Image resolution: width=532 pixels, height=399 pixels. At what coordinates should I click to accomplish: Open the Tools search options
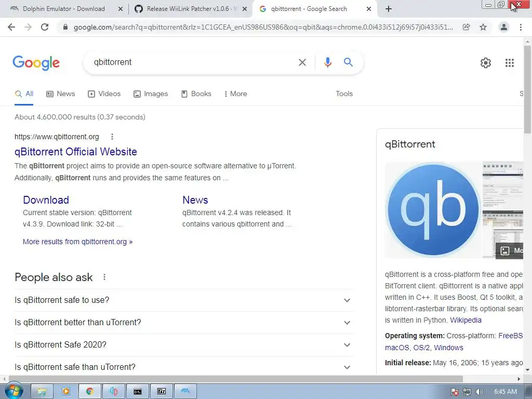[344, 94]
